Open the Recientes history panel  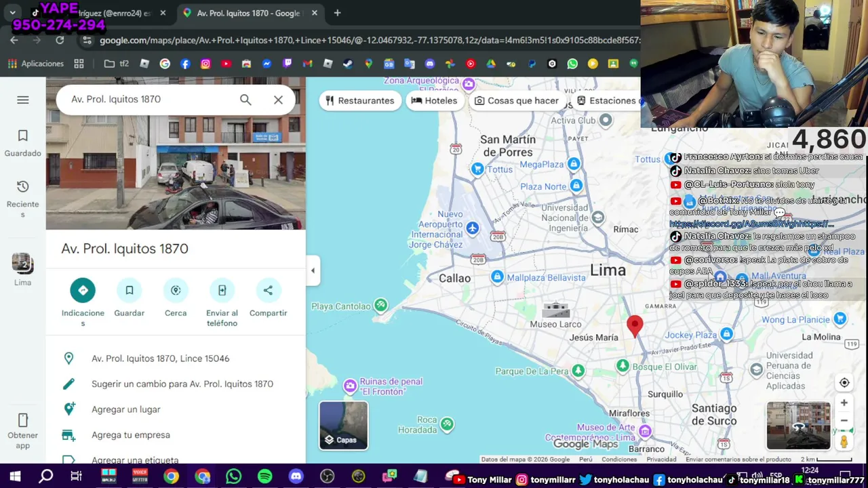pyautogui.click(x=22, y=198)
